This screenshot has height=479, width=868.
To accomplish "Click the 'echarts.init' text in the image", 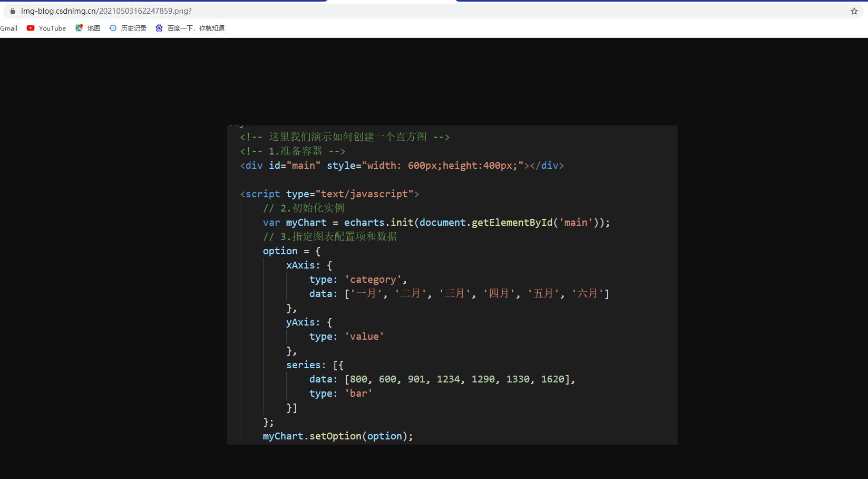I will (379, 223).
